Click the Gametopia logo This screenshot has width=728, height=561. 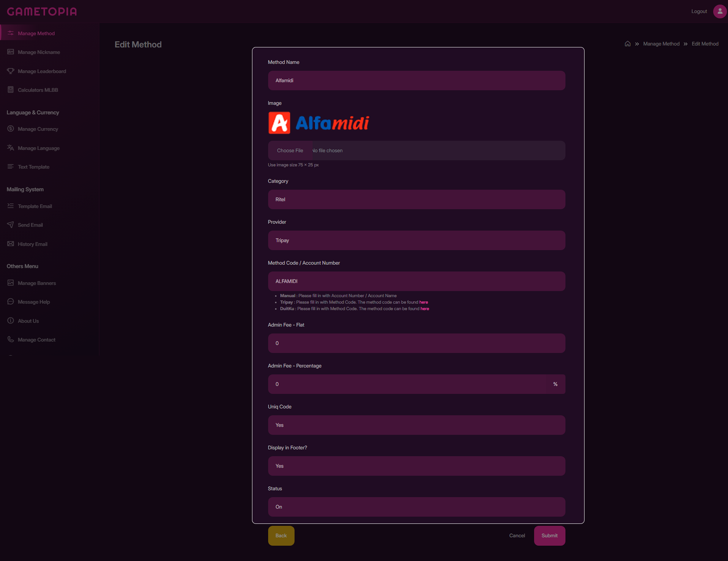click(42, 11)
